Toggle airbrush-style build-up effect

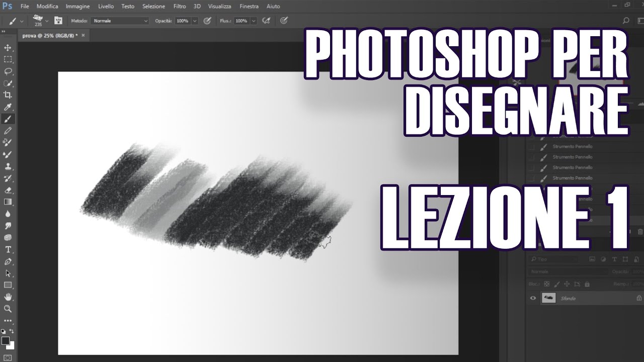[x=267, y=21]
